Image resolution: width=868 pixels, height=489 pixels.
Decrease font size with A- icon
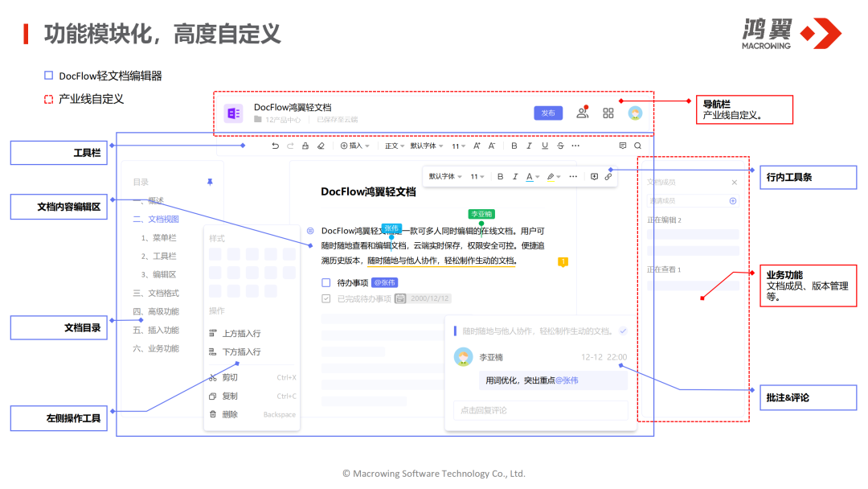pyautogui.click(x=492, y=146)
